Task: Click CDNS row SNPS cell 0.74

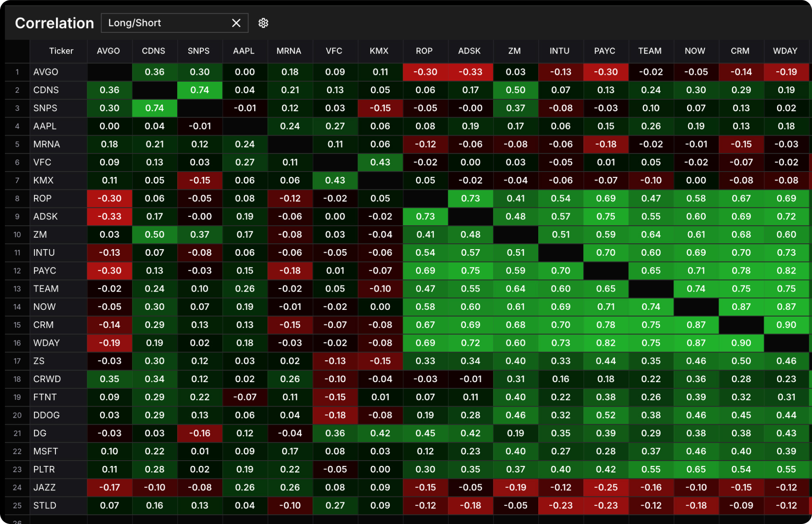Action: click(200, 90)
